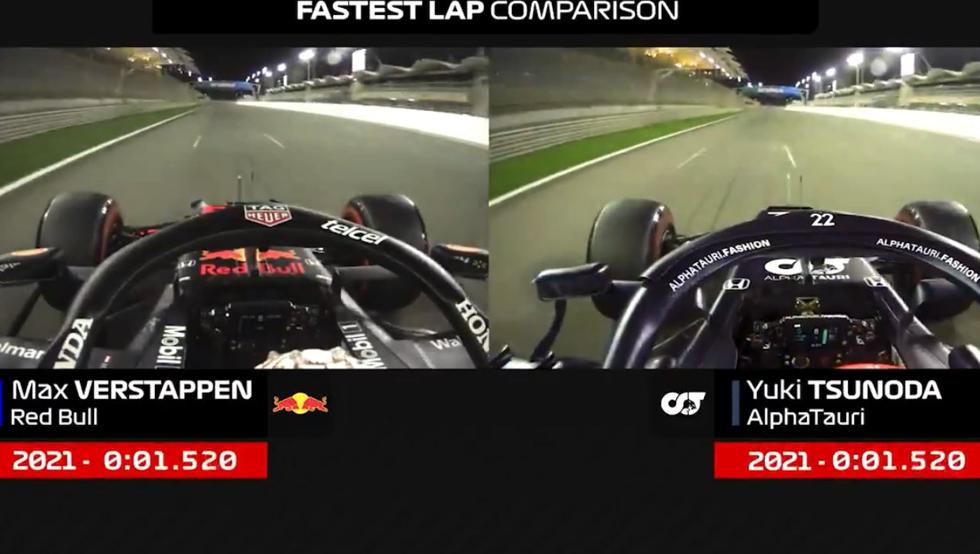
Task: Click the TAG Heuer badge on Verstappen's halo
Action: point(268,214)
